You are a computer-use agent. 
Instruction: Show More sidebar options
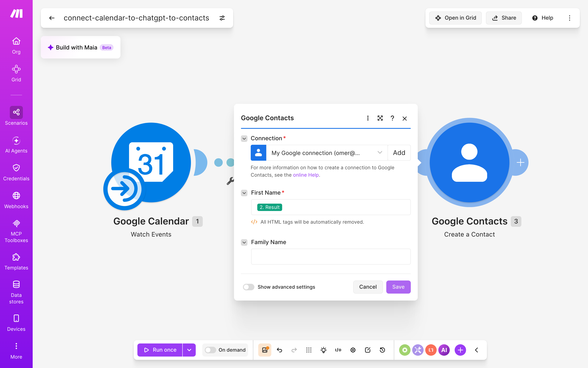16,351
